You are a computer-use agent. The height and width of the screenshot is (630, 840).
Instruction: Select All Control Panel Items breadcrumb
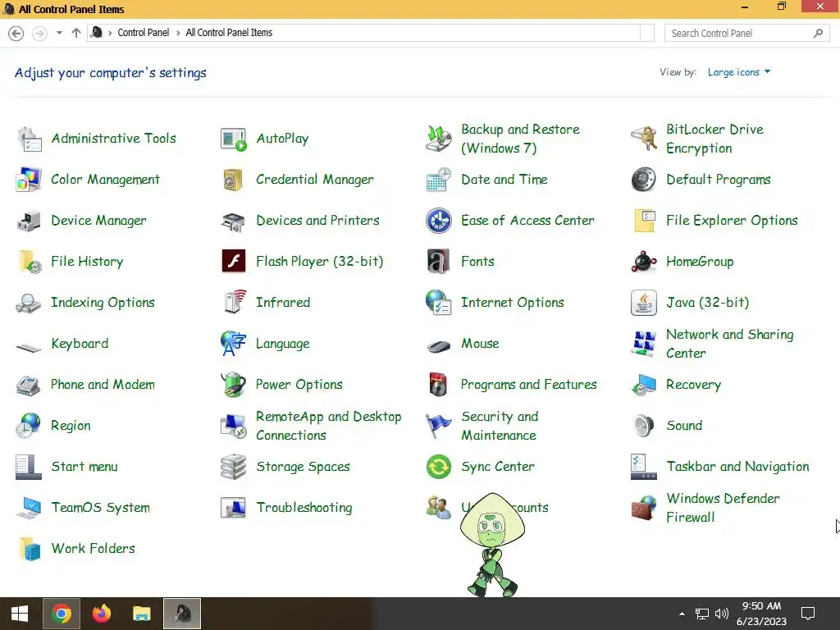pos(229,33)
